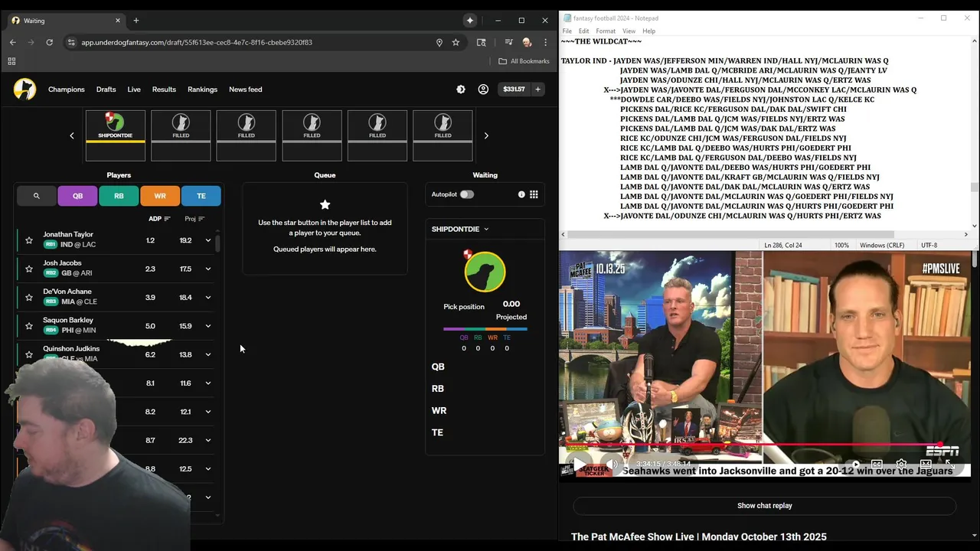Open Notepad Edit menu
This screenshot has height=551, width=980.
click(x=583, y=31)
